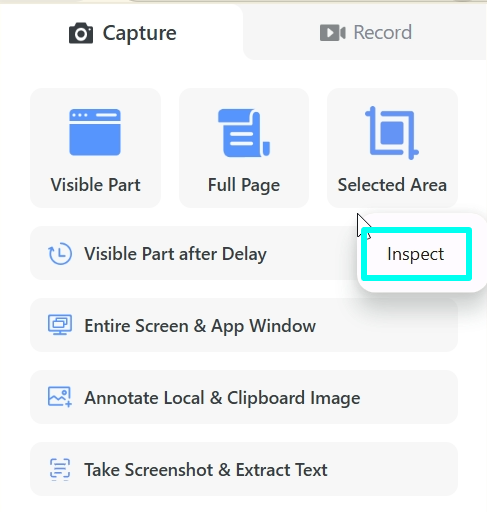Open the Record tab
The height and width of the screenshot is (512, 487).
click(366, 33)
